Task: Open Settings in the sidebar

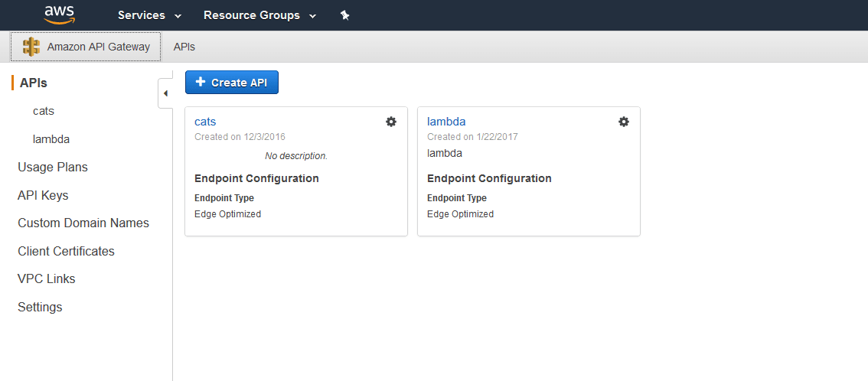Action: (40, 307)
